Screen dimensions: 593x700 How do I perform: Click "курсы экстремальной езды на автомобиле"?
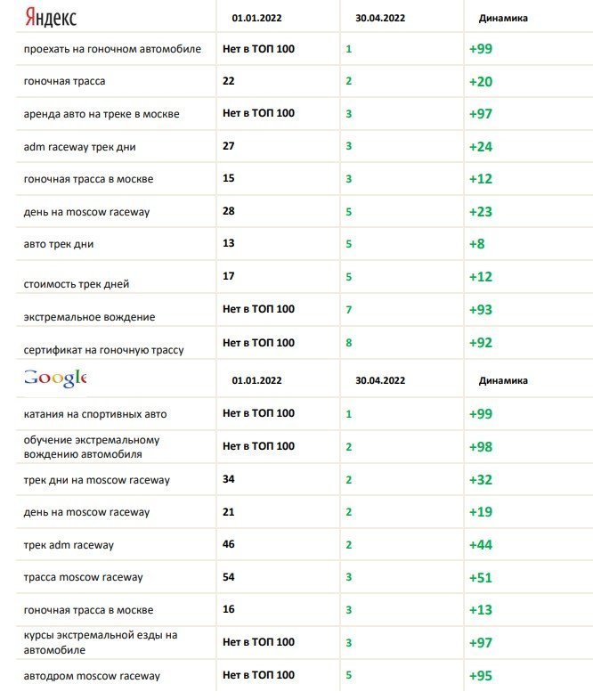pyautogui.click(x=101, y=643)
